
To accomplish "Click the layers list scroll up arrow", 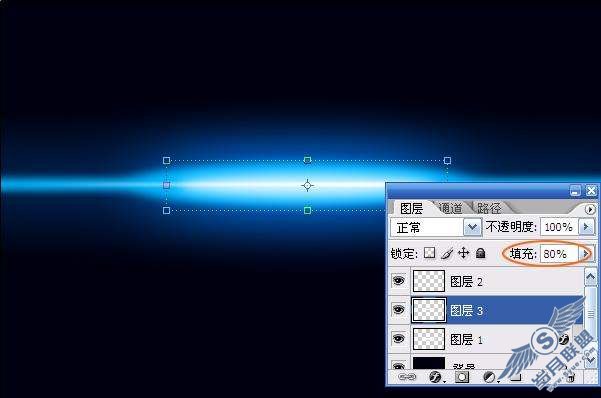I will pos(591,276).
